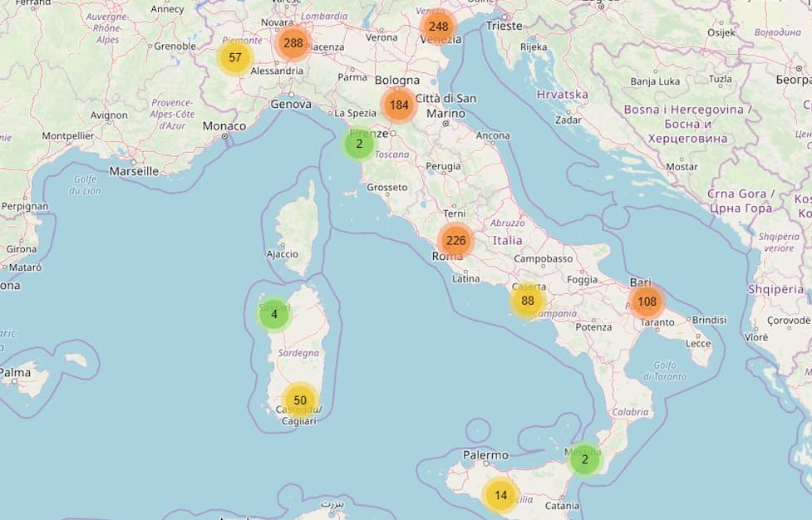Click the Ancona label on the coast

coord(493,135)
